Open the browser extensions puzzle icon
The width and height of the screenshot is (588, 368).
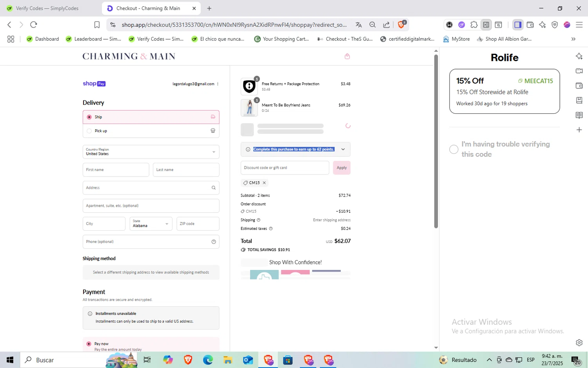click(x=474, y=25)
